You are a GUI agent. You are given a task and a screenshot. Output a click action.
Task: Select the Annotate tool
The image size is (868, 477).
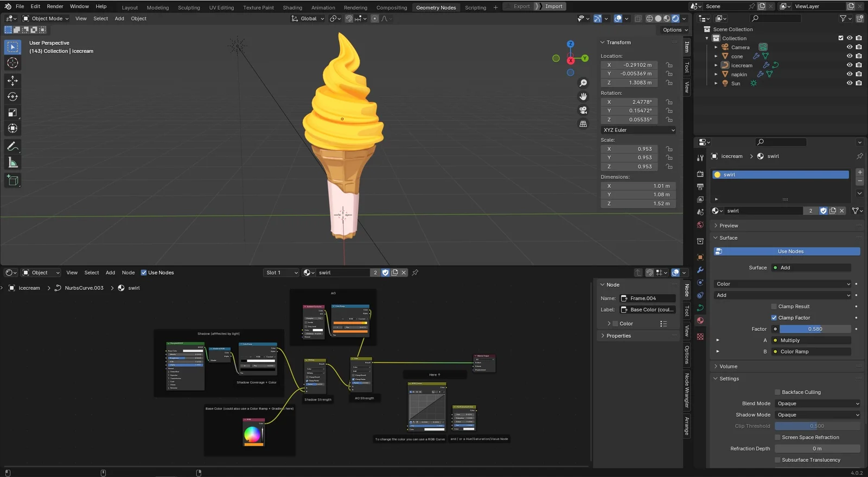point(12,146)
